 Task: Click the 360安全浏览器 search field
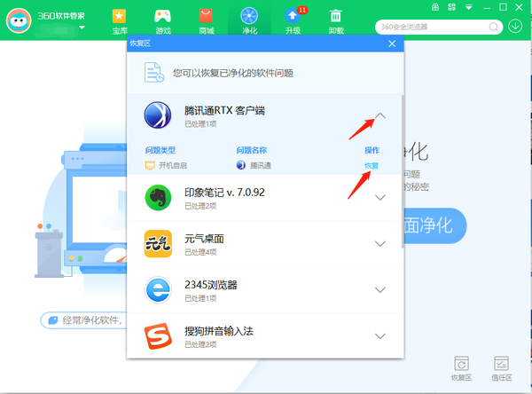point(434,27)
